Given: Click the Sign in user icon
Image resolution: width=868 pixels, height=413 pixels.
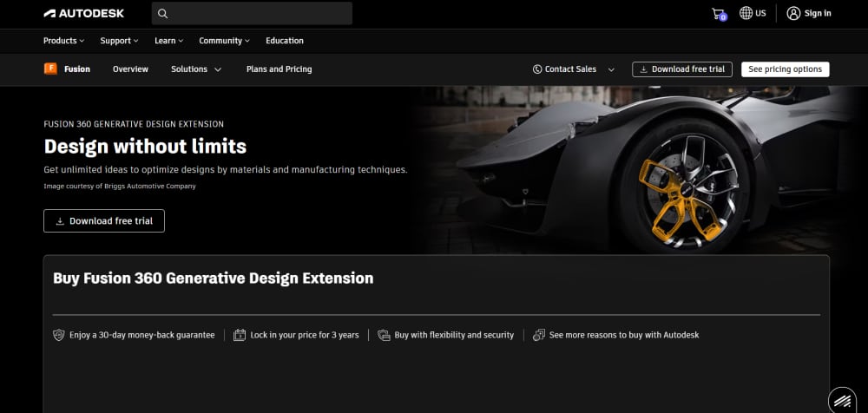Looking at the screenshot, I should tap(793, 13).
